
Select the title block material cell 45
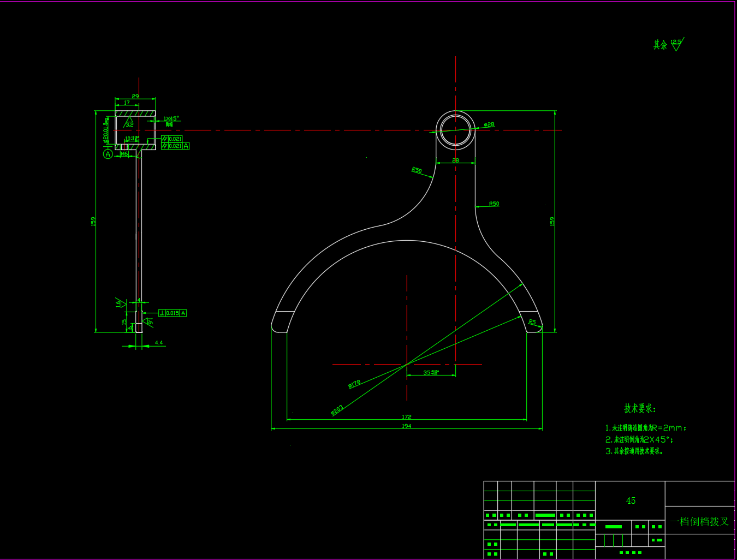(631, 501)
